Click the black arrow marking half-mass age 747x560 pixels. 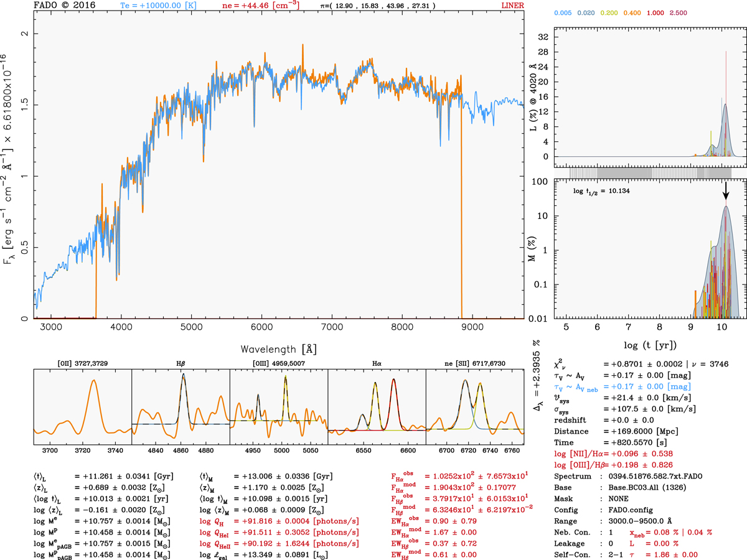point(725,195)
